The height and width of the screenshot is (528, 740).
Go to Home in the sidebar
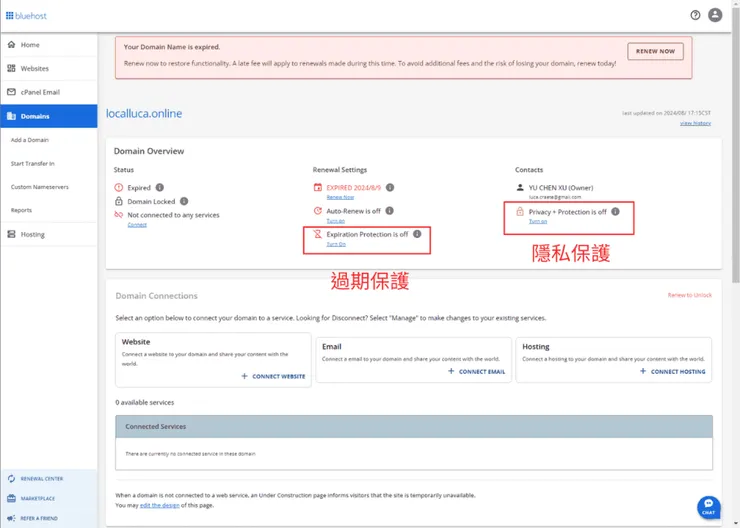(x=49, y=45)
